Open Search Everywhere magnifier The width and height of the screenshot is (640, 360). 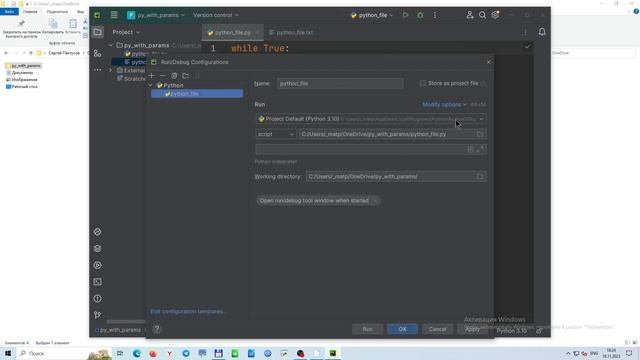click(482, 15)
